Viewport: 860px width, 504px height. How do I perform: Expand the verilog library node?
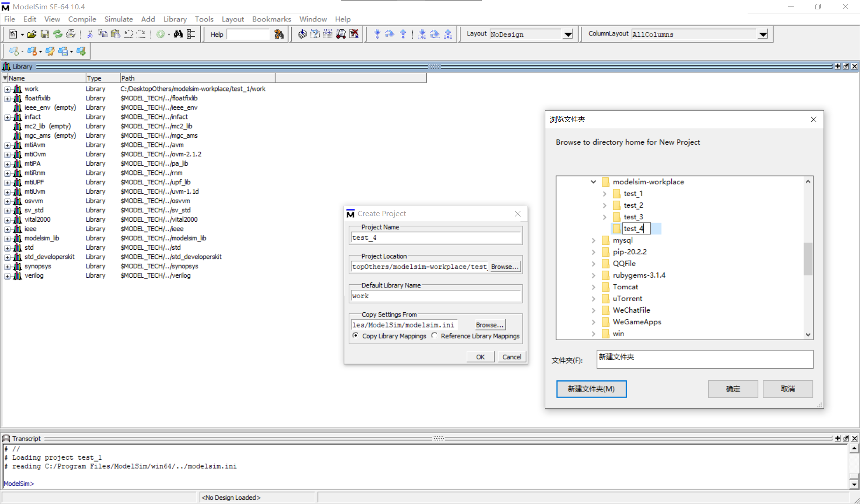7,276
